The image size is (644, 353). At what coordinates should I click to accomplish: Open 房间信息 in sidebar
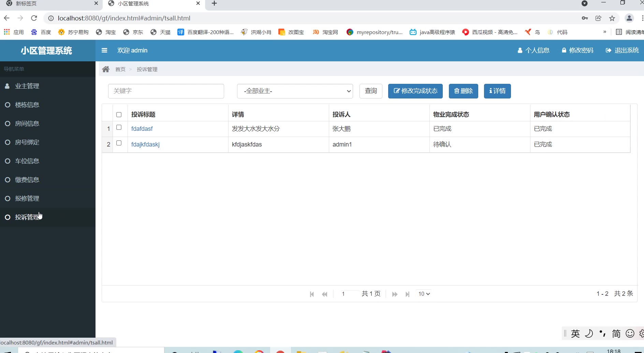(x=48, y=123)
